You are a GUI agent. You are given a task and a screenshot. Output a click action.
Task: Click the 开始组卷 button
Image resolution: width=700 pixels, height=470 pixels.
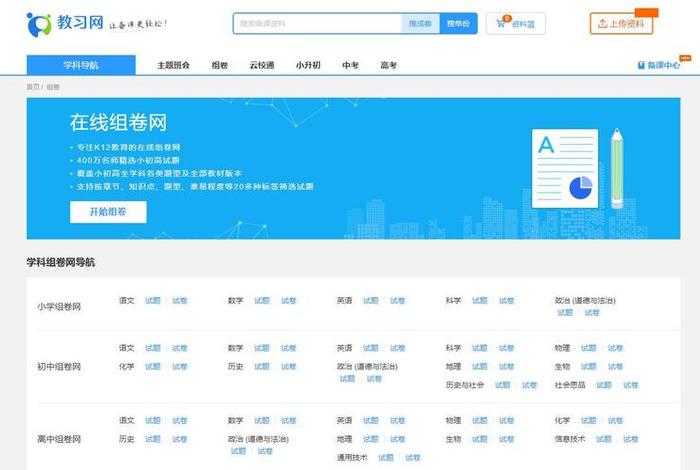(x=108, y=212)
